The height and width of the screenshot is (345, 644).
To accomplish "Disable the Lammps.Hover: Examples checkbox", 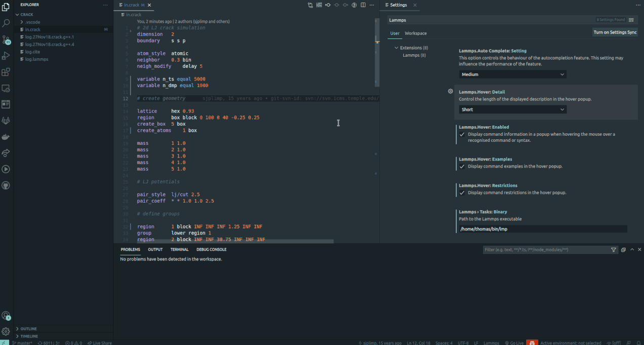I will (462, 166).
